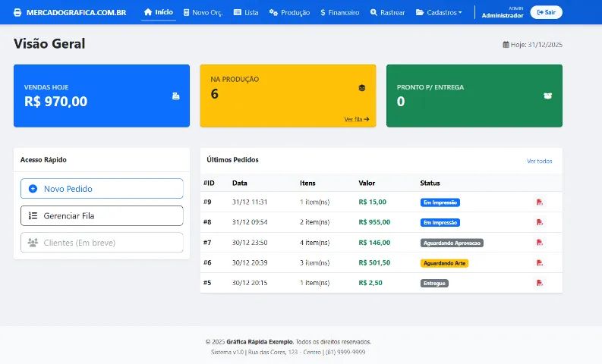This screenshot has width=602, height=364.
Task: Open the Lista menu item
Action: (x=246, y=13)
